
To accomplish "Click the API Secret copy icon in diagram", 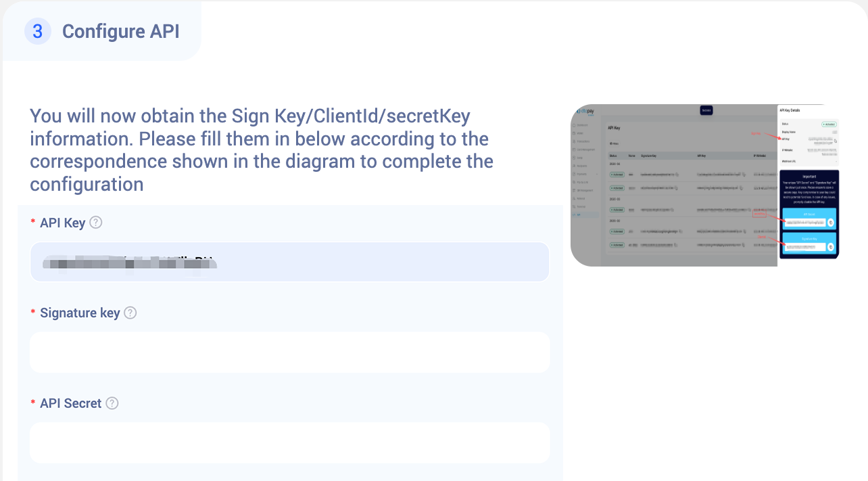I will 831,222.
